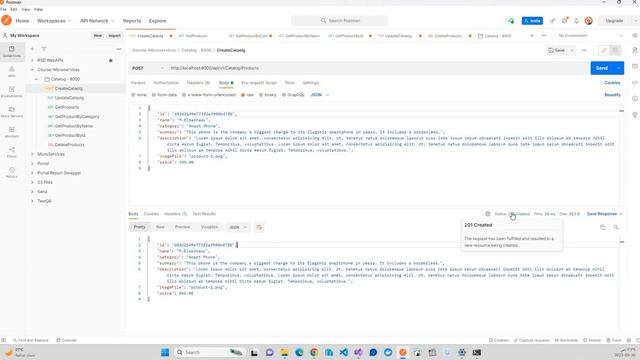The width and height of the screenshot is (640, 360).
Task: Open a new request tab with plus
Action: pos(531,36)
